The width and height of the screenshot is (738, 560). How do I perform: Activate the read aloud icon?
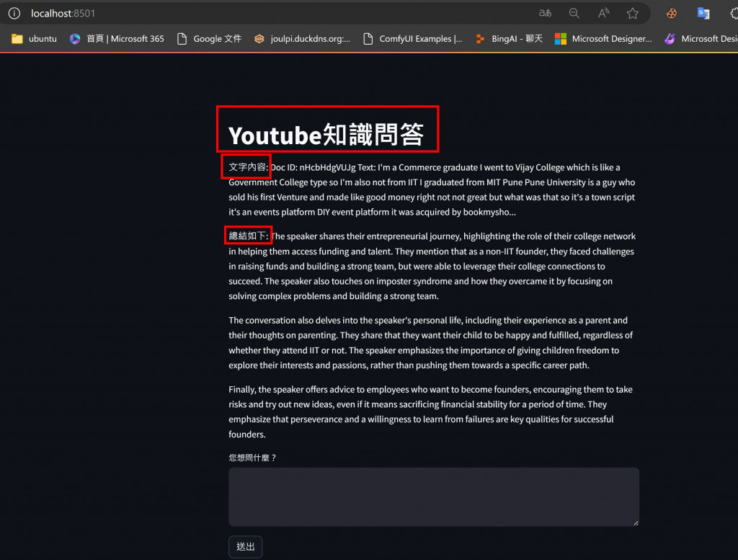pos(603,13)
